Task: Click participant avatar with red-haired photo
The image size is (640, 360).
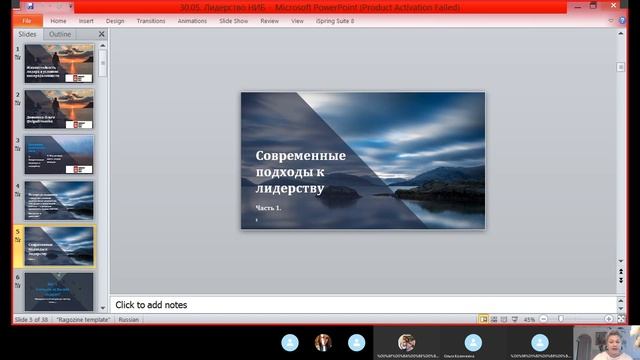Action: [323, 342]
